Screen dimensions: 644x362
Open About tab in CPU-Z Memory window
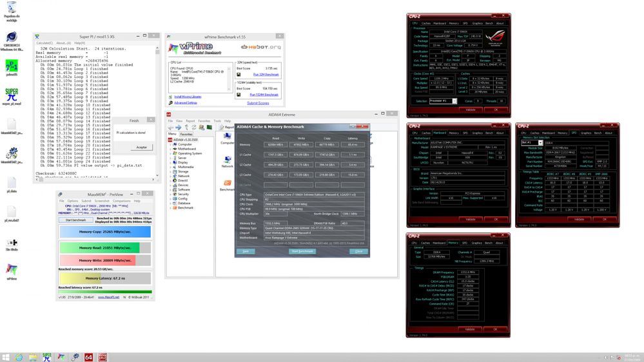[x=500, y=243]
